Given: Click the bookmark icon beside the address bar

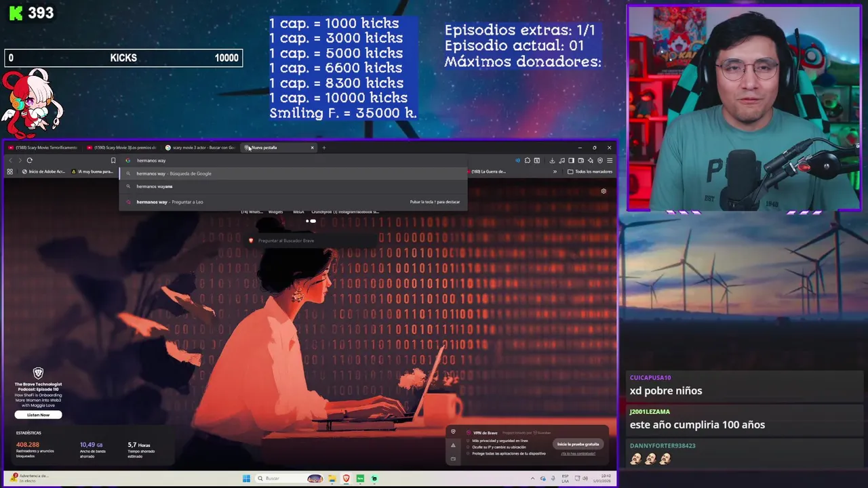Looking at the screenshot, I should click(x=113, y=161).
